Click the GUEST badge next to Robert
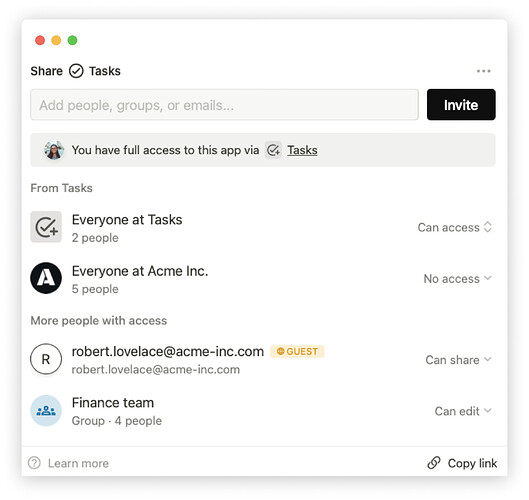 297,351
